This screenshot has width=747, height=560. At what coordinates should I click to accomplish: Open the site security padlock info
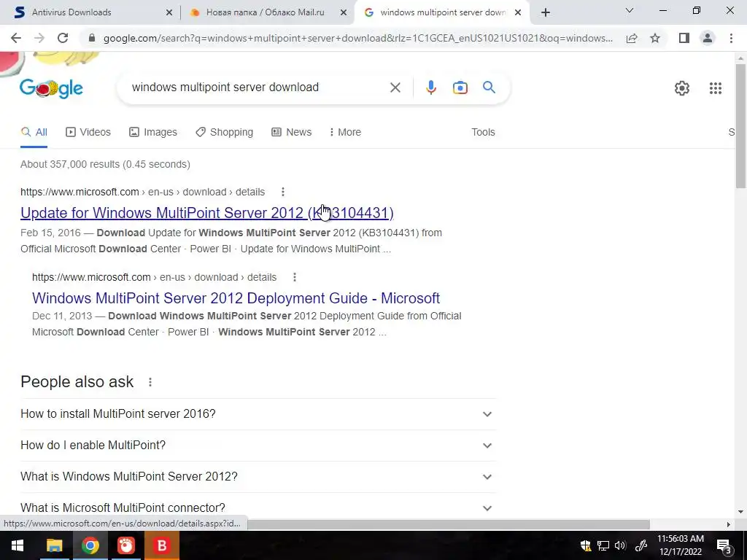tap(92, 38)
